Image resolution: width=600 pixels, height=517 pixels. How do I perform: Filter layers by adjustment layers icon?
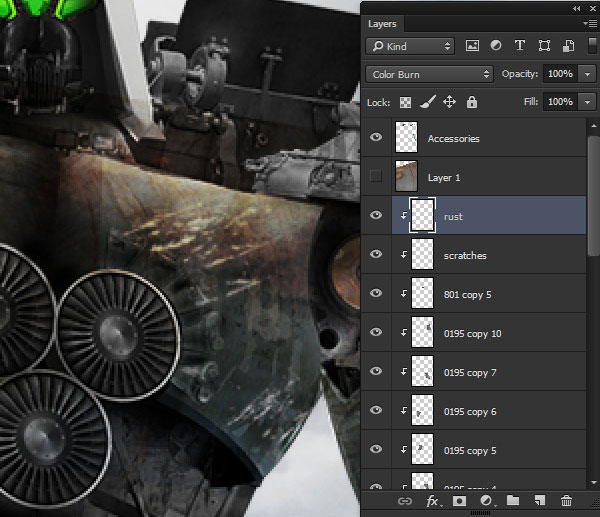[496, 46]
